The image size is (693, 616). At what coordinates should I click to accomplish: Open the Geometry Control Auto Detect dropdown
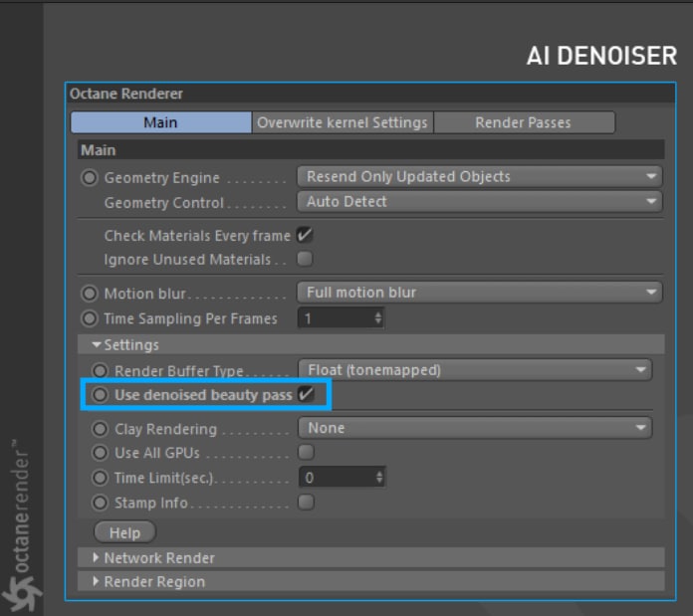[x=480, y=202]
